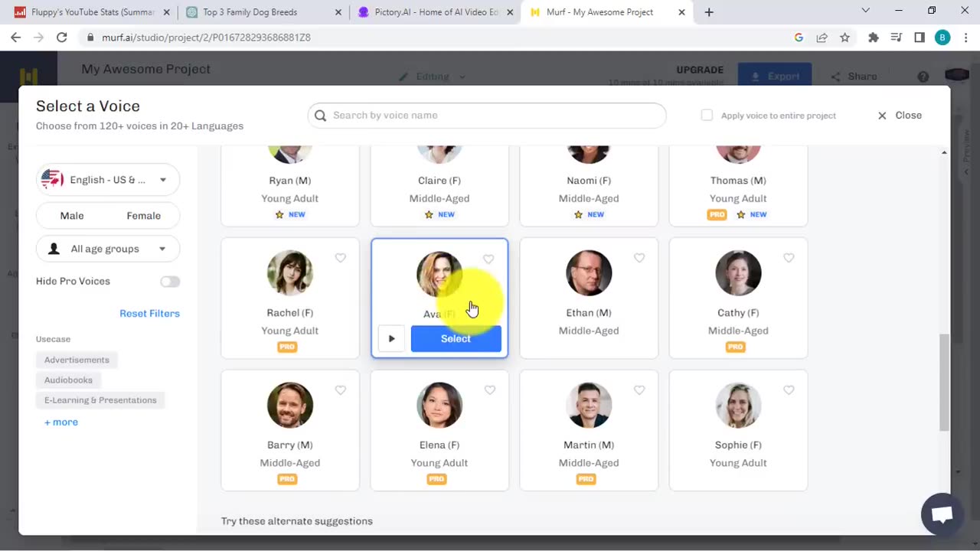Click the Google icon in address bar
This screenshot has height=551, width=980.
[799, 37]
